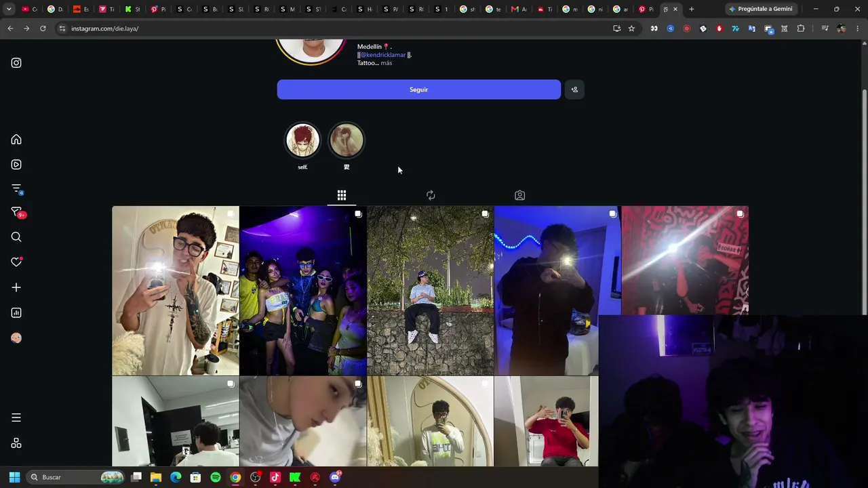Open File Explorer from the taskbar
The image size is (868, 488).
tap(156, 477)
